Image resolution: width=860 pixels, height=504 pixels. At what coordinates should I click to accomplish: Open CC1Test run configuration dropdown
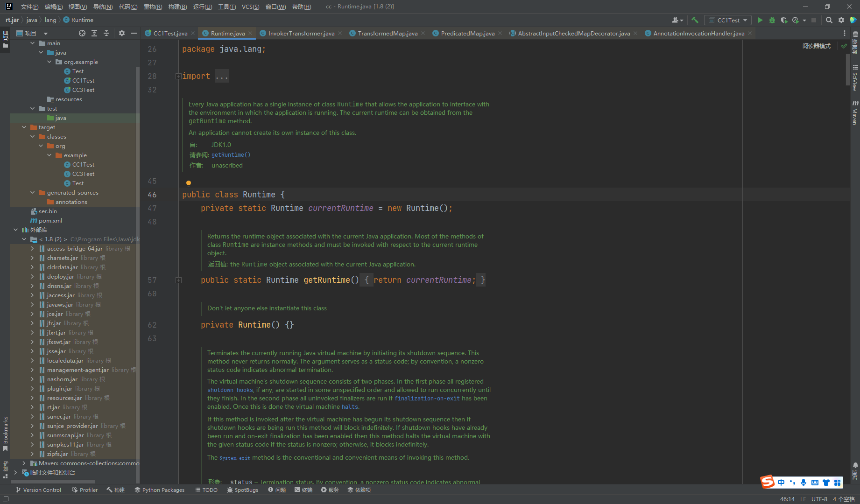729,20
